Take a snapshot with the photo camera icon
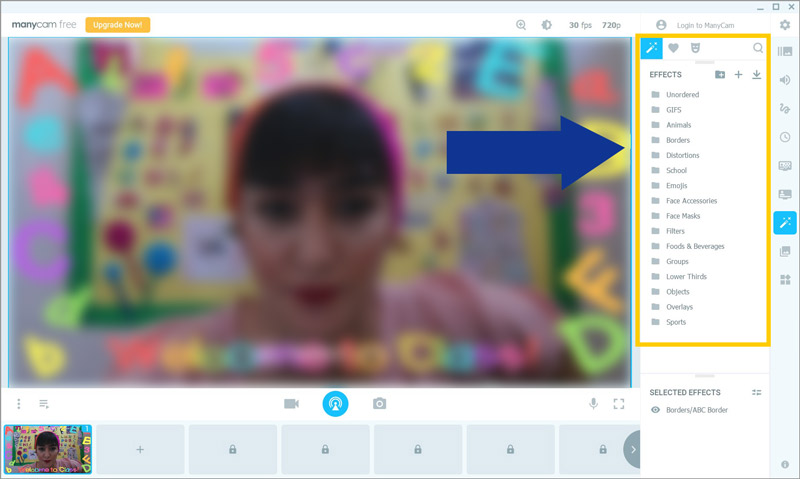 (x=380, y=403)
